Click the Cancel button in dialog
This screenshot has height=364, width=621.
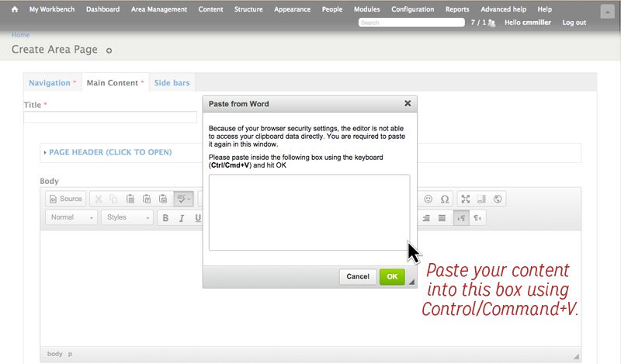(358, 276)
